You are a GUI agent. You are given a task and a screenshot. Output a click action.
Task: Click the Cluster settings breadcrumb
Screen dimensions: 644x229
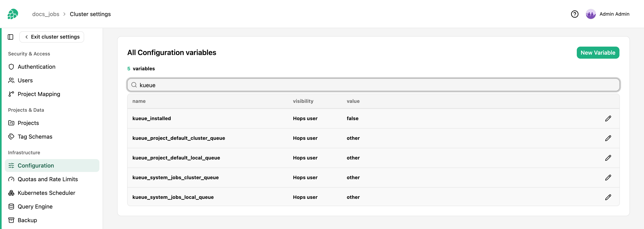pos(90,14)
